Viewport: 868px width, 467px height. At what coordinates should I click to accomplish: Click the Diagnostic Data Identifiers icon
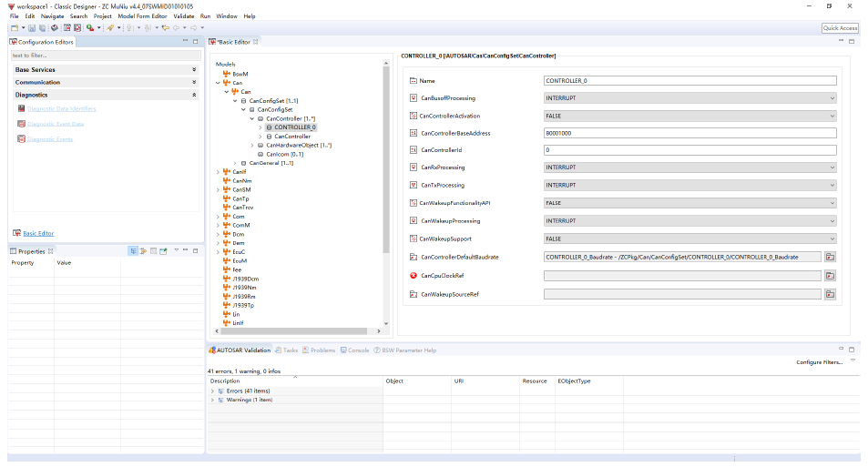22,108
